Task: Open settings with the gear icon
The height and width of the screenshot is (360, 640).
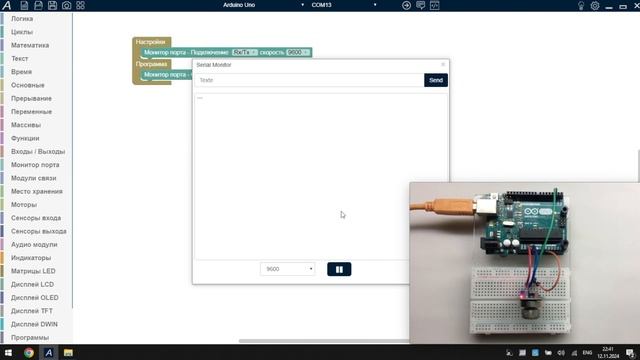Action: coord(595,6)
